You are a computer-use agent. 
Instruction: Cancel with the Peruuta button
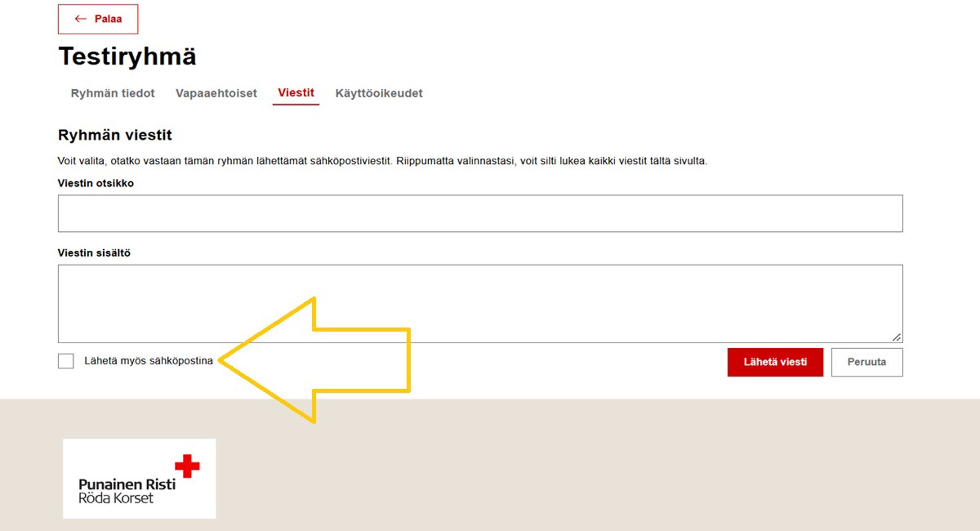pyautogui.click(x=867, y=362)
